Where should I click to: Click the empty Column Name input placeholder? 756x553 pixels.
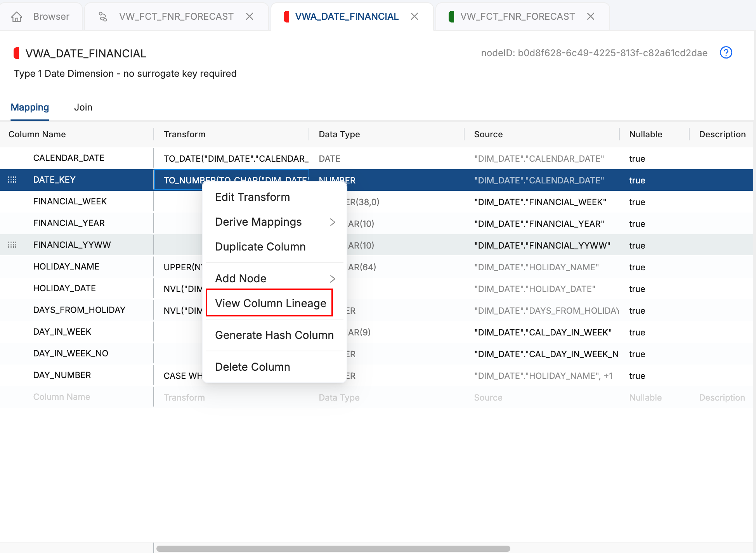62,397
